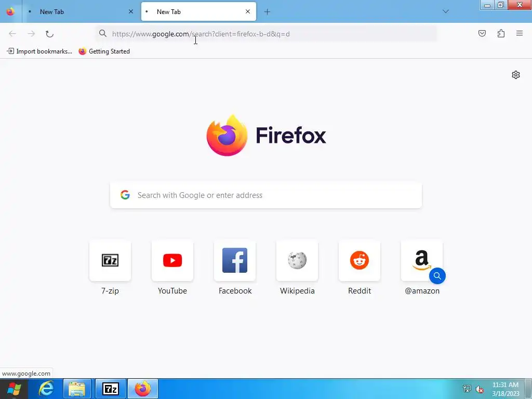Open the YouTube shortcut tile
Image resolution: width=532 pixels, height=399 pixels.
tap(172, 261)
